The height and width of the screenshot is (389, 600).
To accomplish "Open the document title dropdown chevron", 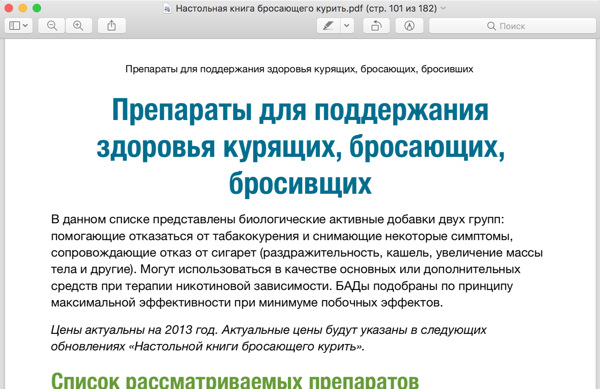I will coord(443,8).
